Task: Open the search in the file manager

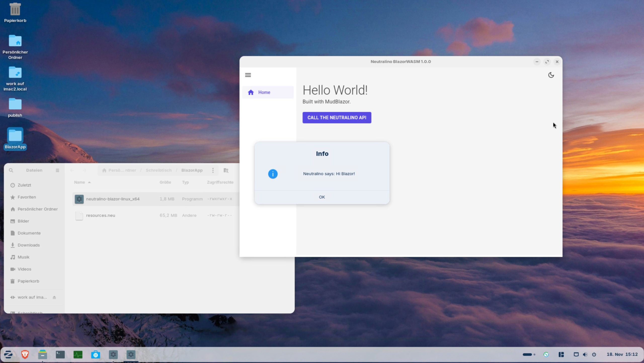Action: click(11, 170)
